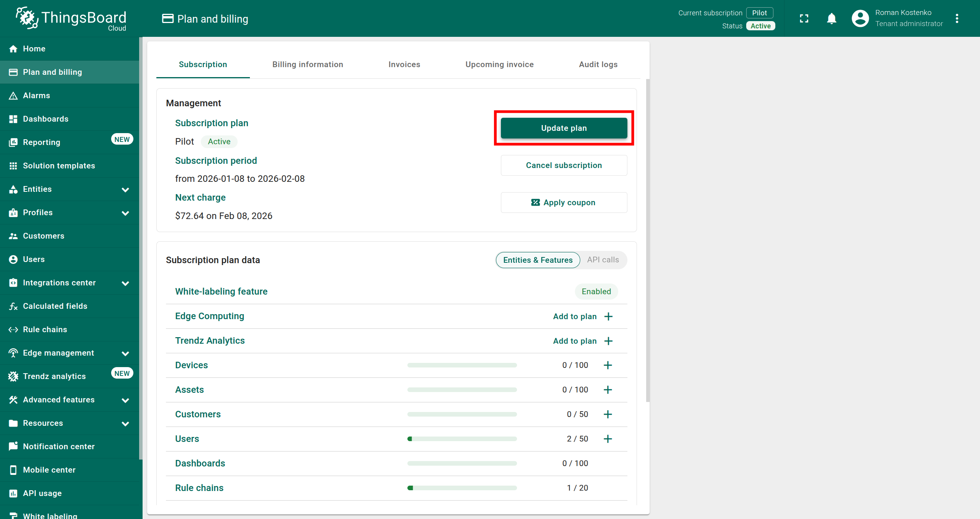Open Rule chains in sidebar

click(x=45, y=330)
